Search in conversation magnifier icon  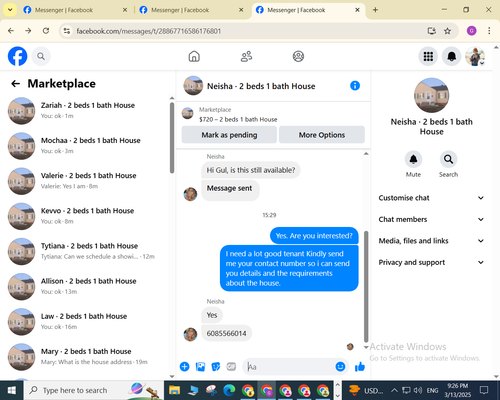click(x=448, y=159)
